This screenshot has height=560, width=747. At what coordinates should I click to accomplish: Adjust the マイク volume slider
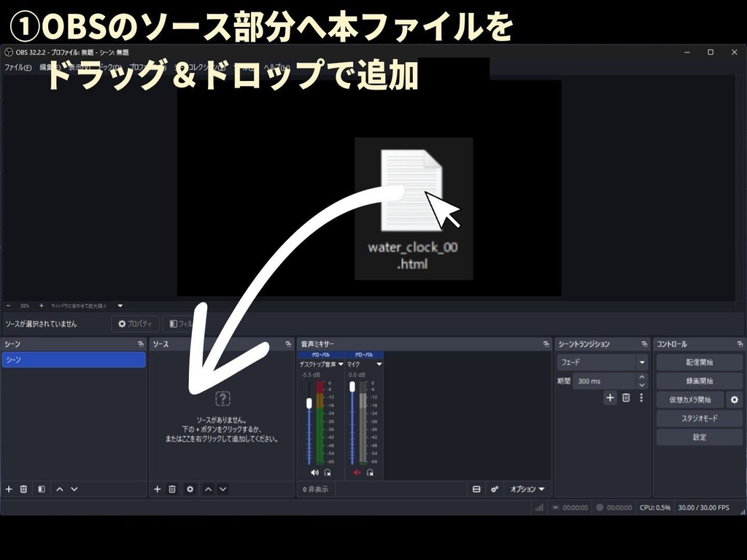click(352, 386)
